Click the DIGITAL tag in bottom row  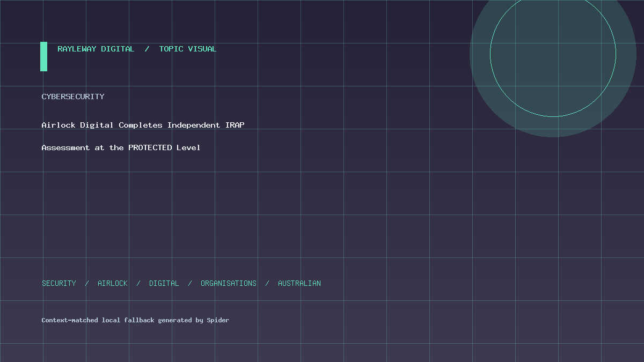tap(164, 283)
